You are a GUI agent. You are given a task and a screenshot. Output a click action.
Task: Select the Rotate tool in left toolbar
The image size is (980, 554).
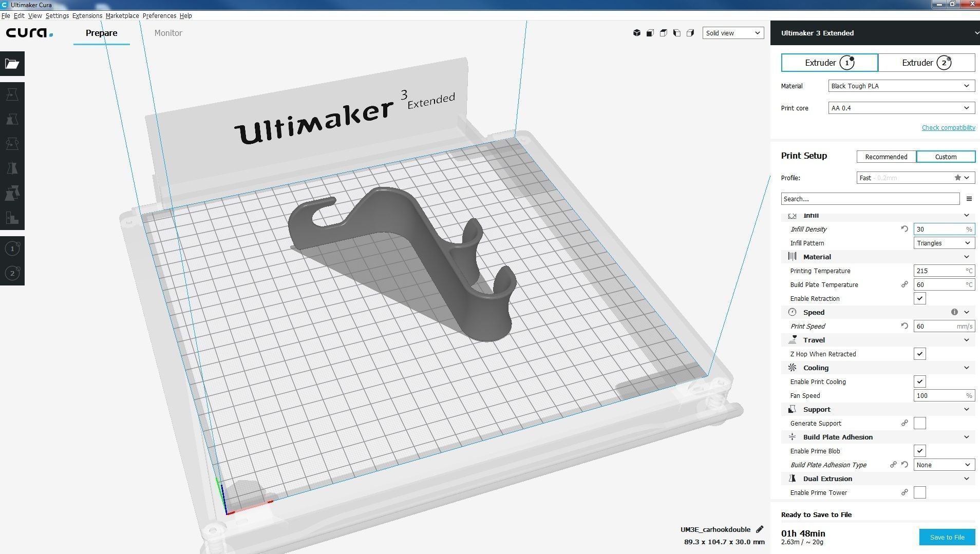[x=12, y=144]
